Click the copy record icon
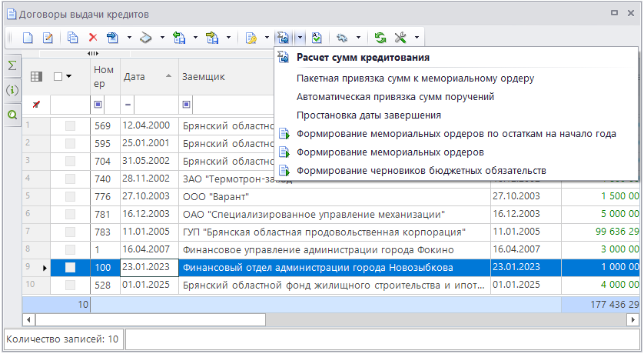 coord(73,37)
